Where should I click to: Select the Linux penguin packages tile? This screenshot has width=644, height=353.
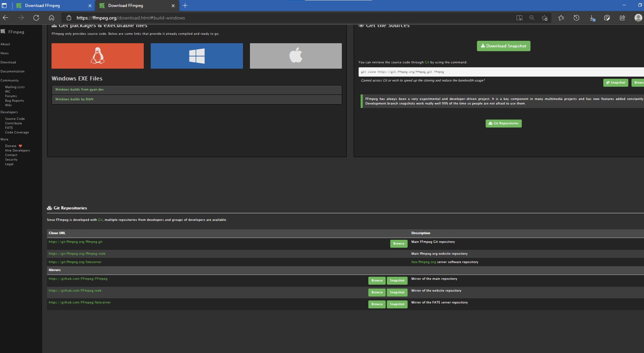pyautogui.click(x=97, y=56)
